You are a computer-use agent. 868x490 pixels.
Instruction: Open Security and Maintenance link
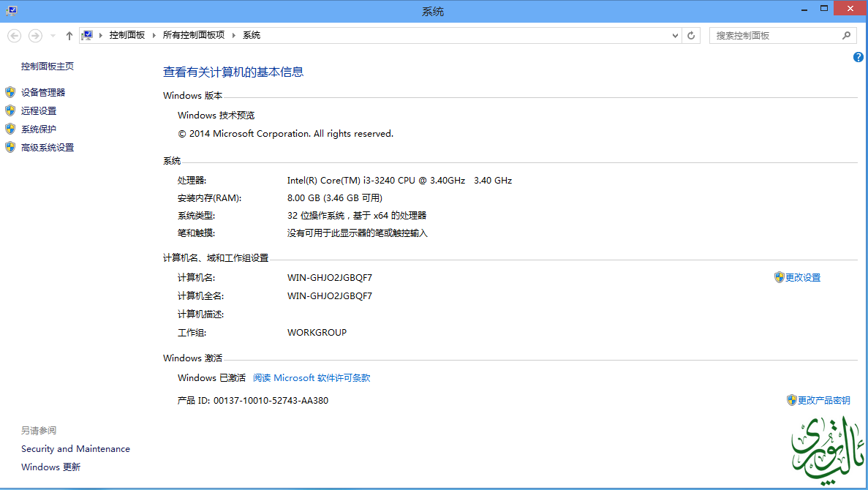[x=76, y=448]
